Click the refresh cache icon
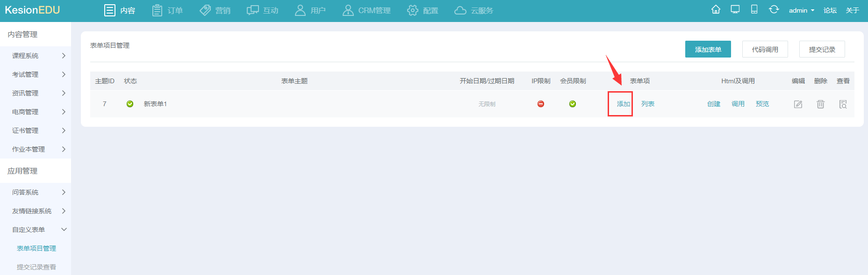 point(774,10)
